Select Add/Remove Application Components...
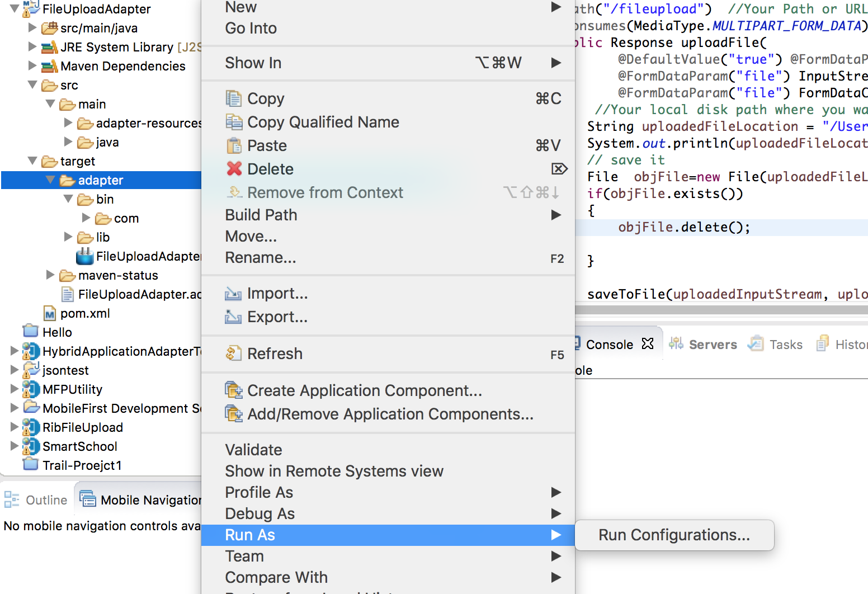The height and width of the screenshot is (594, 868). point(390,414)
